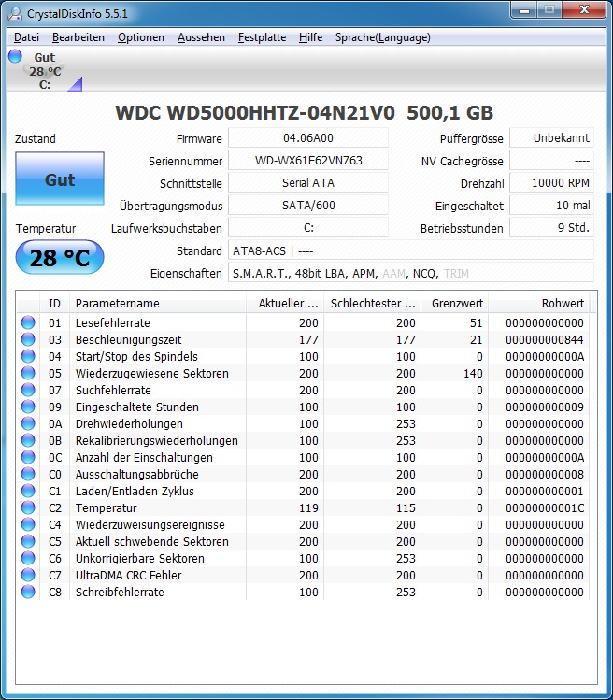The width and height of the screenshot is (613, 700).
Task: Open the Aussehen menu
Action: (x=201, y=37)
